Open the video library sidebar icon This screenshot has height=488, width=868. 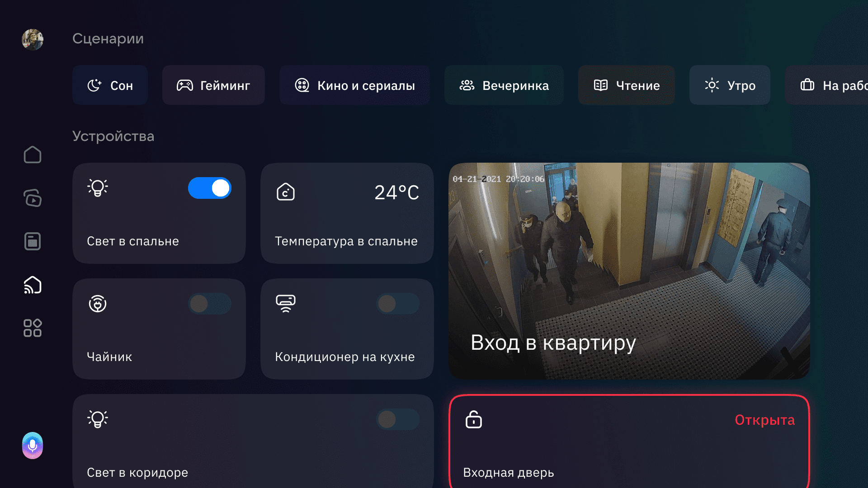point(33,198)
